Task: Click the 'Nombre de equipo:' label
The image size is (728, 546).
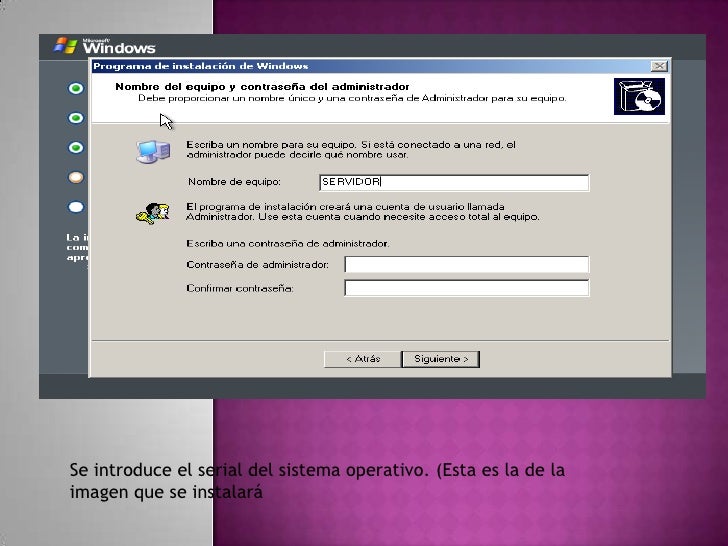Action: point(234,182)
